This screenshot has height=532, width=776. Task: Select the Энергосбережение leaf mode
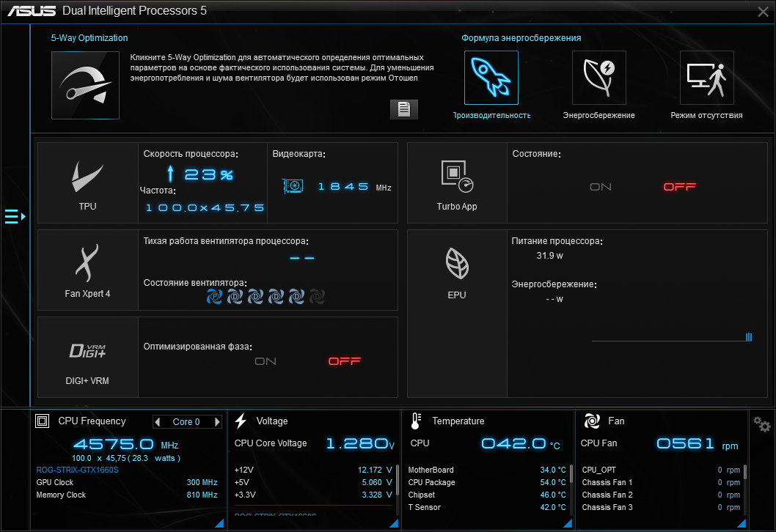[599, 78]
